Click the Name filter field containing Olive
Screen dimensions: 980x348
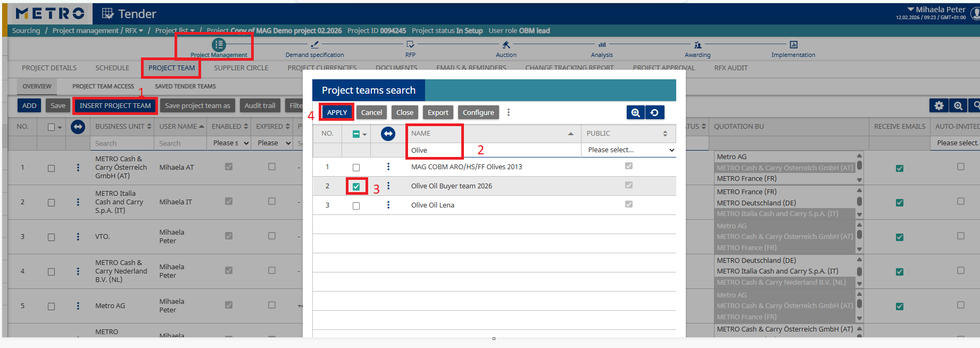(x=494, y=150)
